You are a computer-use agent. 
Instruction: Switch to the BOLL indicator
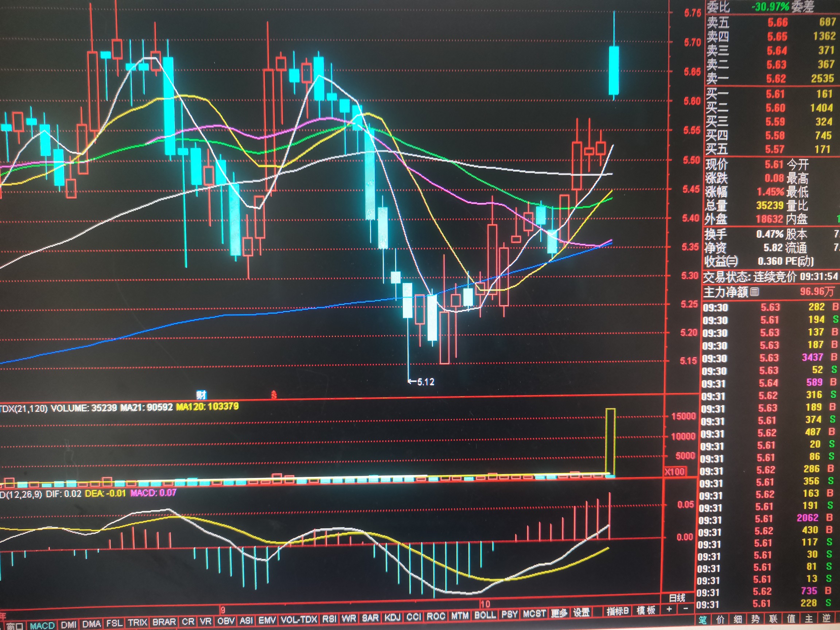click(485, 615)
